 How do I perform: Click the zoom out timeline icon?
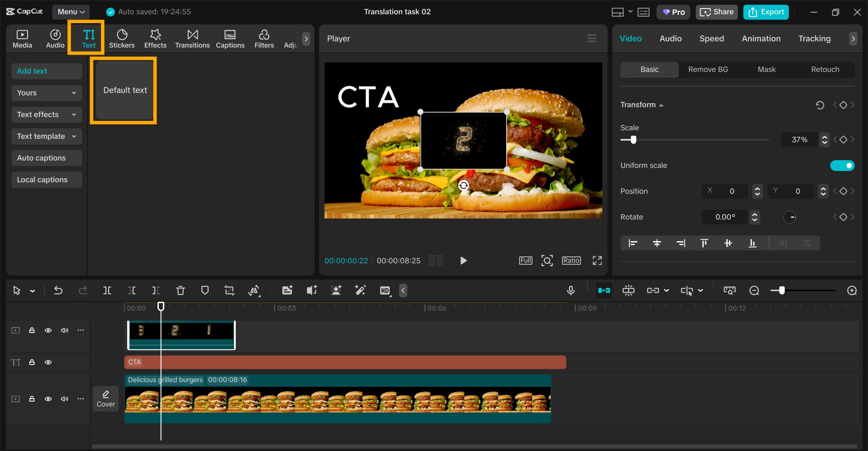tap(754, 290)
